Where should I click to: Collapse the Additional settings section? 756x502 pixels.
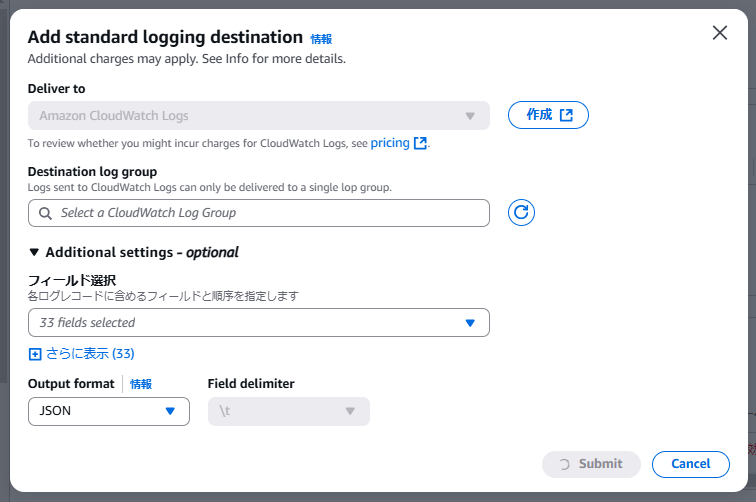(x=134, y=252)
